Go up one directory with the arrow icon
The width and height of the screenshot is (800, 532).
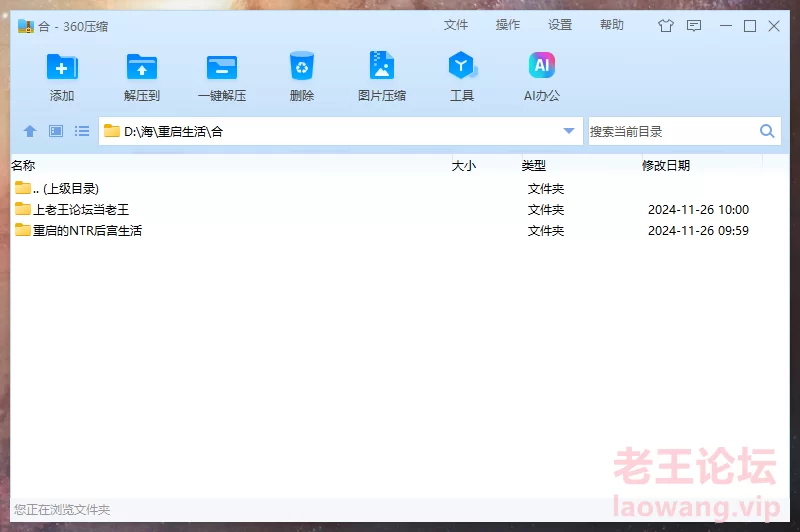coord(30,131)
